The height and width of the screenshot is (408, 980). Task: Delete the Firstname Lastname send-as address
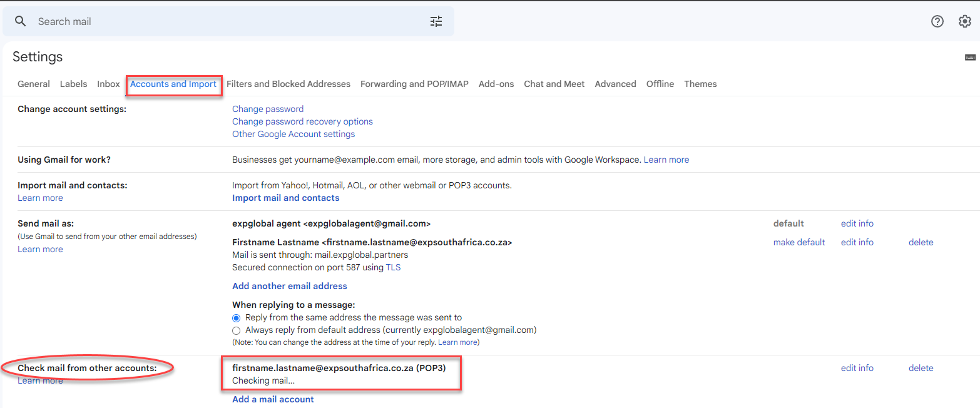[921, 242]
